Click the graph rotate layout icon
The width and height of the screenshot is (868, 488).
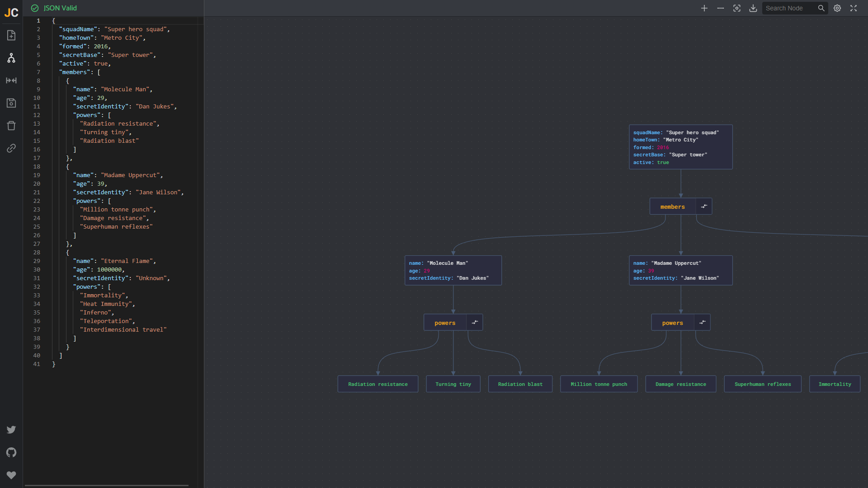coord(11,58)
